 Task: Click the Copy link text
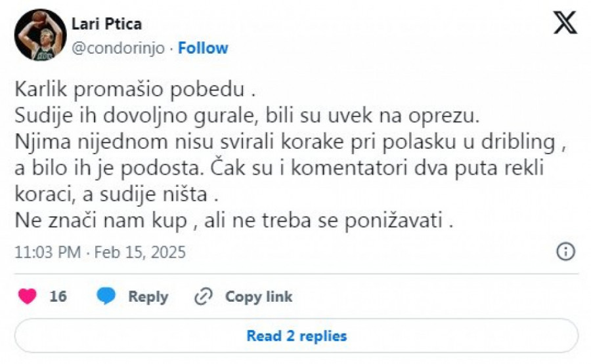259,296
